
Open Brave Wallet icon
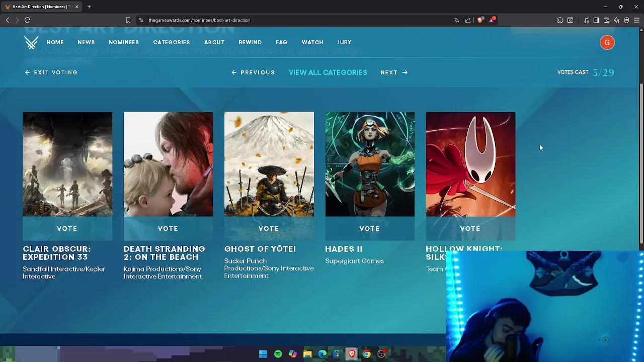click(606, 20)
